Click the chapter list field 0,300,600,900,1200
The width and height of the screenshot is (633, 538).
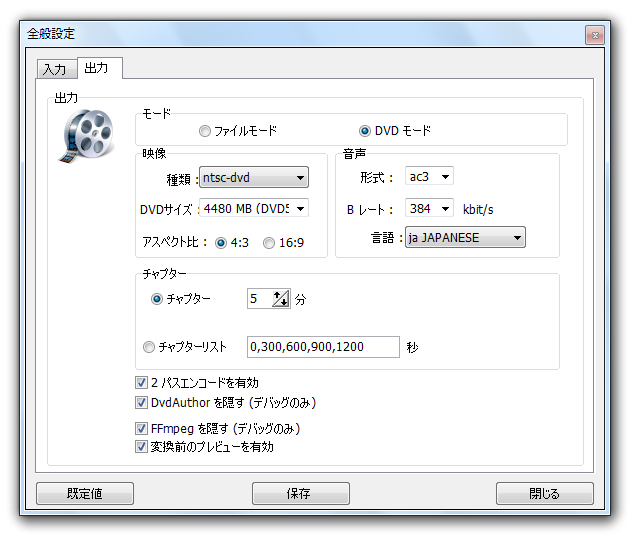click(323, 347)
